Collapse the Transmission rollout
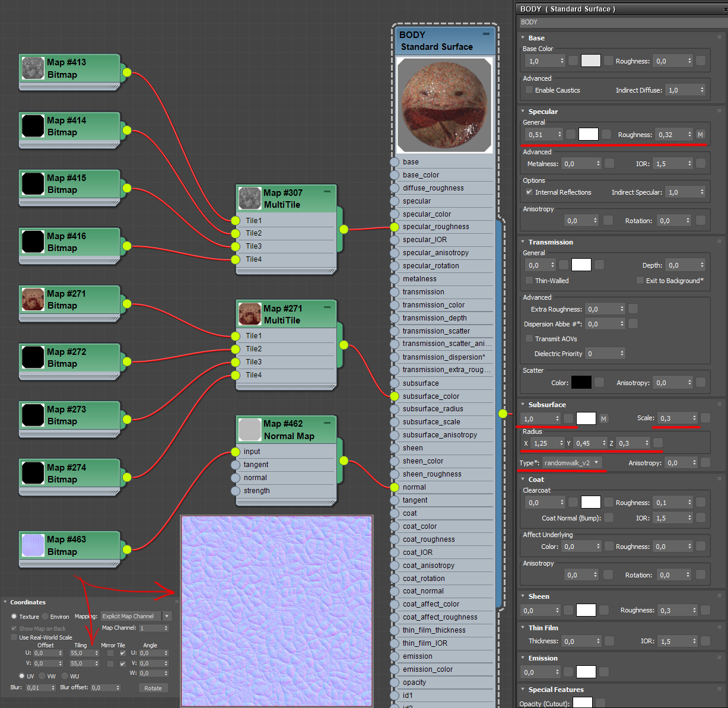Viewport: 728px width, 708px height. click(x=523, y=242)
